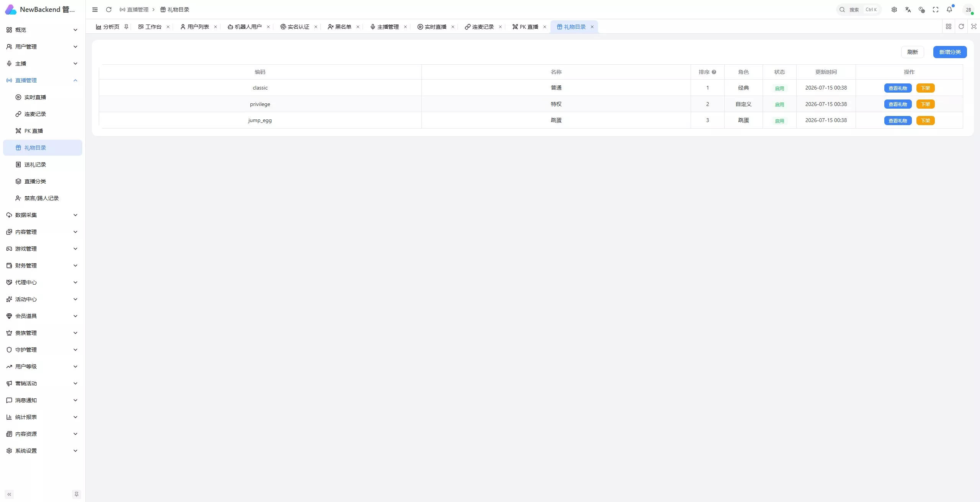
Task: Open the language translation icon
Action: point(908,10)
